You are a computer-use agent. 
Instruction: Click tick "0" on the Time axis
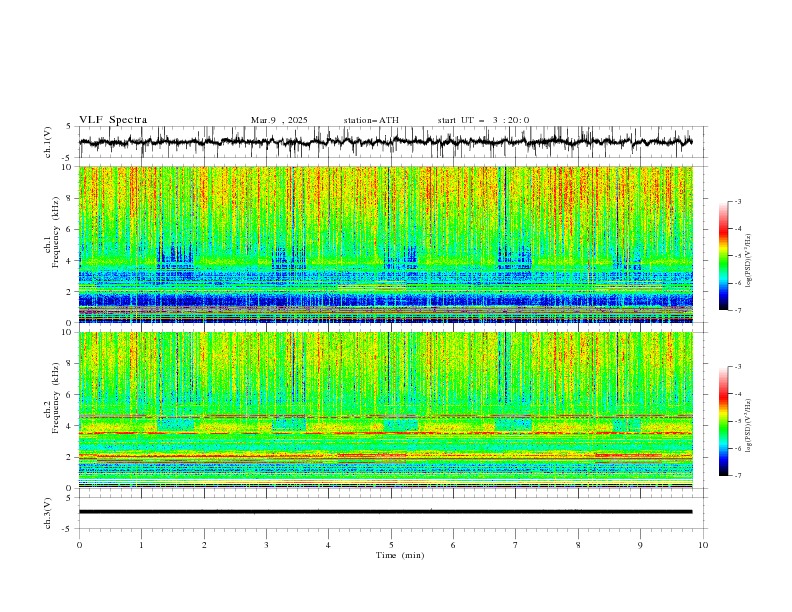coord(79,545)
